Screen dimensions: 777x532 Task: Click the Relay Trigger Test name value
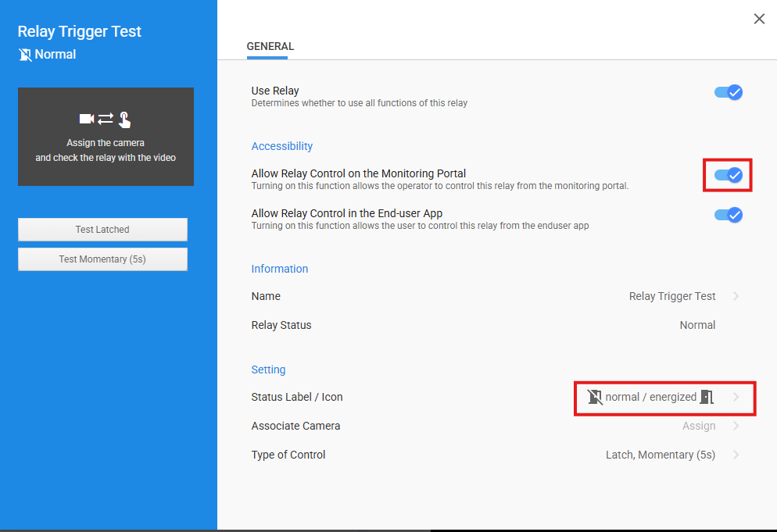point(672,296)
